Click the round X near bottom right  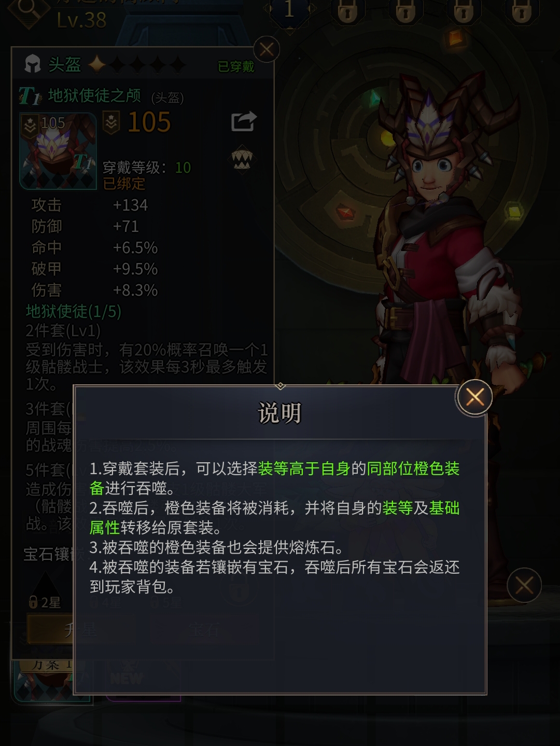(x=524, y=586)
